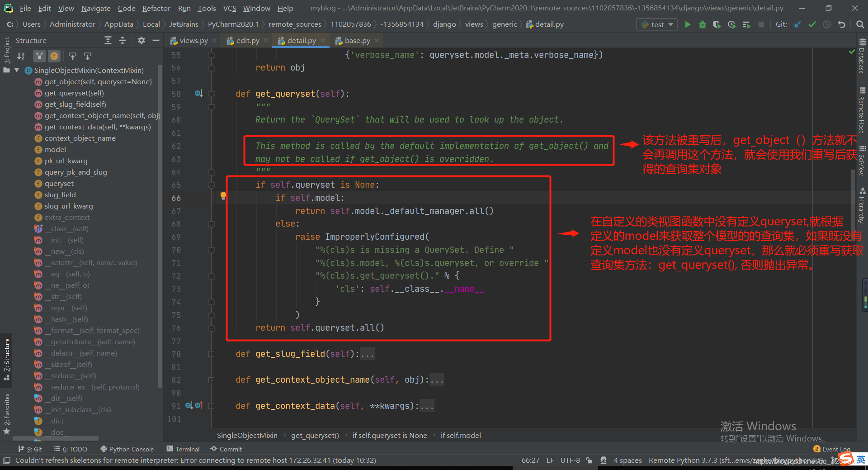Open UTF-8 encoding selector
The width and height of the screenshot is (868, 470).
point(570,460)
